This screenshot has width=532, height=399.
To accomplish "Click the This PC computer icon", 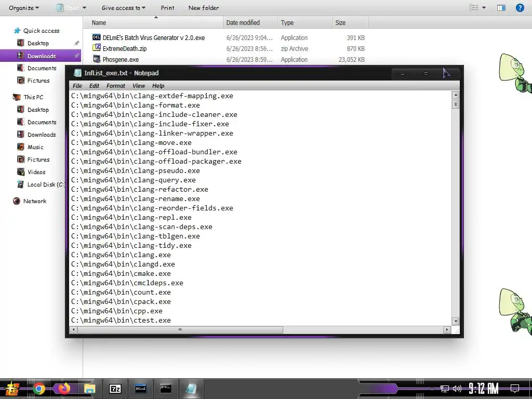I will 17,97.
